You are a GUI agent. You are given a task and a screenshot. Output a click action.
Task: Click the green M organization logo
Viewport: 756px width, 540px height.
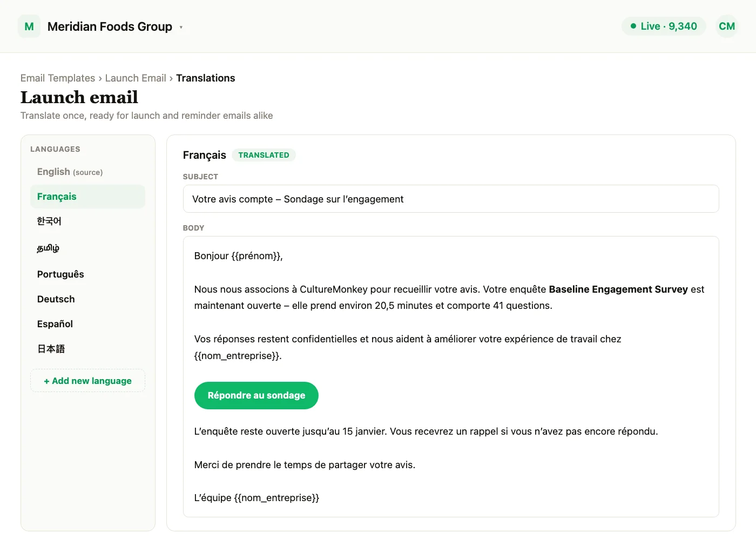click(x=29, y=26)
